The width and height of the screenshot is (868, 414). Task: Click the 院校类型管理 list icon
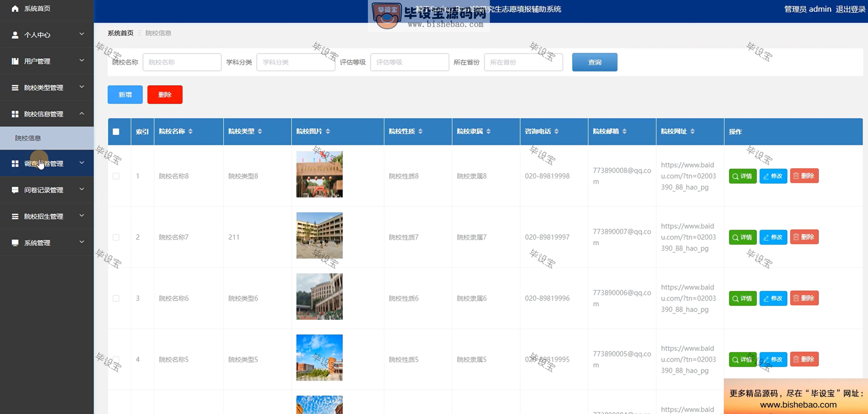tap(15, 88)
